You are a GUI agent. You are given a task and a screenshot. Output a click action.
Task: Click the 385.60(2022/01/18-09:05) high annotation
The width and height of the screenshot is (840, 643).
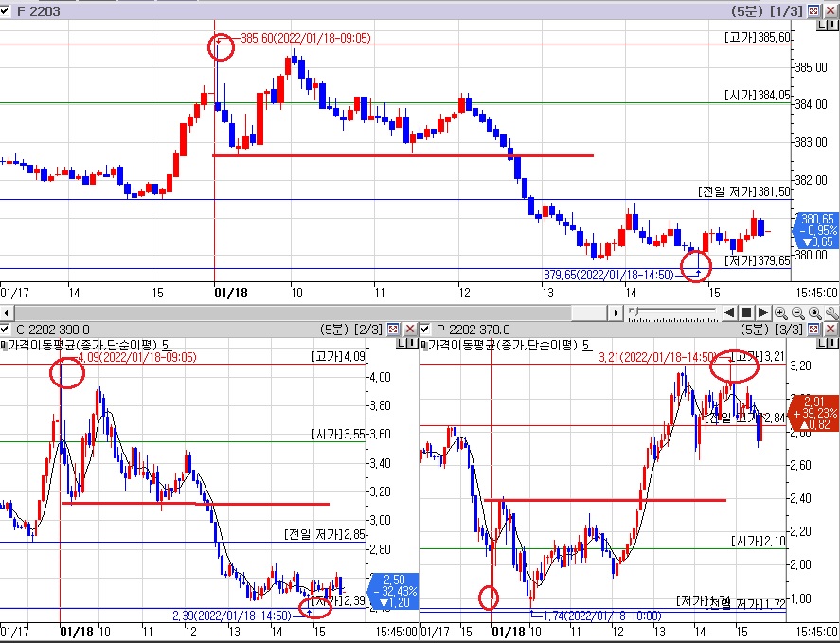[305, 38]
